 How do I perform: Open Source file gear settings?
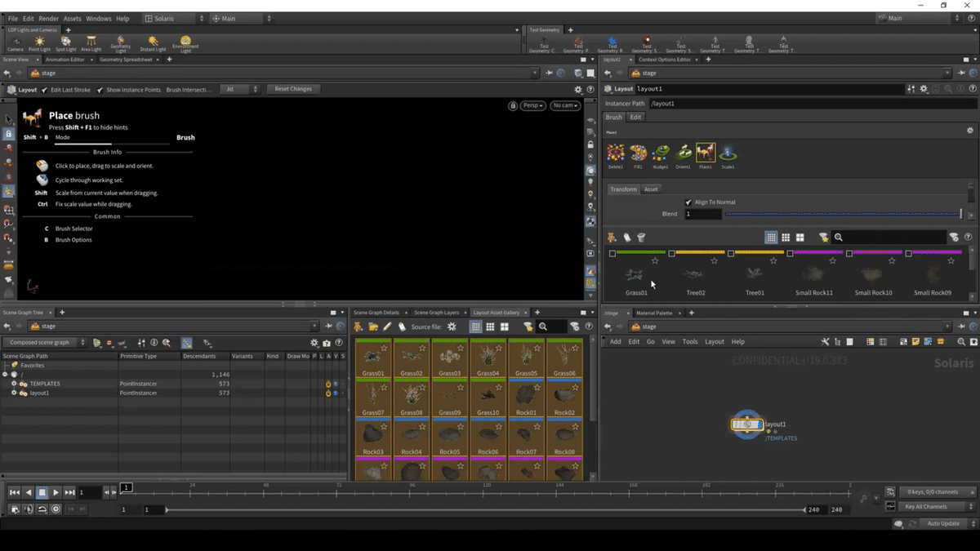click(451, 327)
